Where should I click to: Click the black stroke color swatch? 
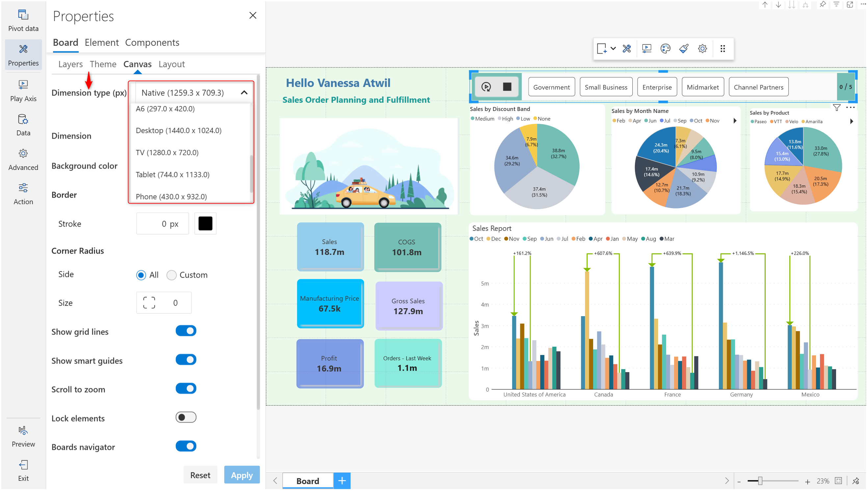205,224
